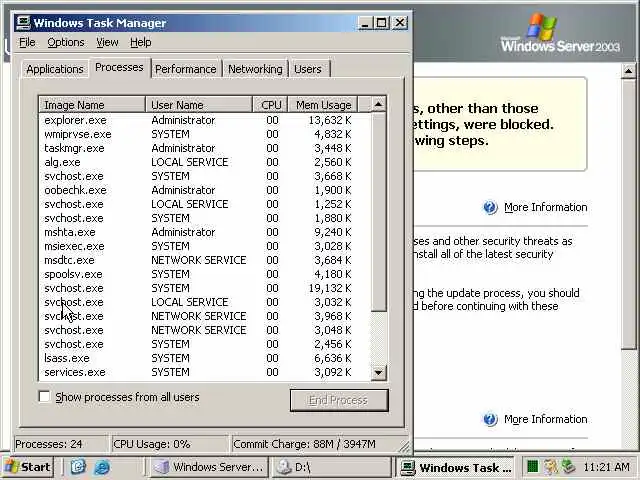640x480 pixels.
Task: Minimize the Windows Task Manager window
Action: [x=365, y=23]
